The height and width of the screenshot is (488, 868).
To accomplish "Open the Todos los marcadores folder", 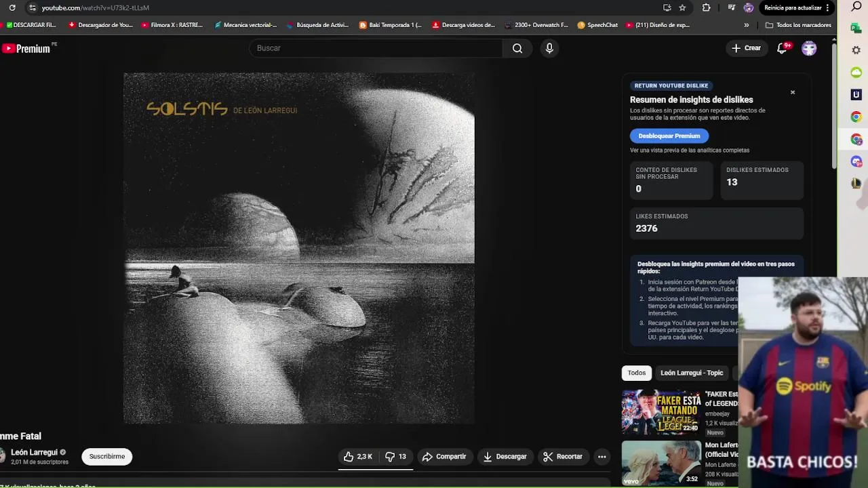I will (798, 25).
